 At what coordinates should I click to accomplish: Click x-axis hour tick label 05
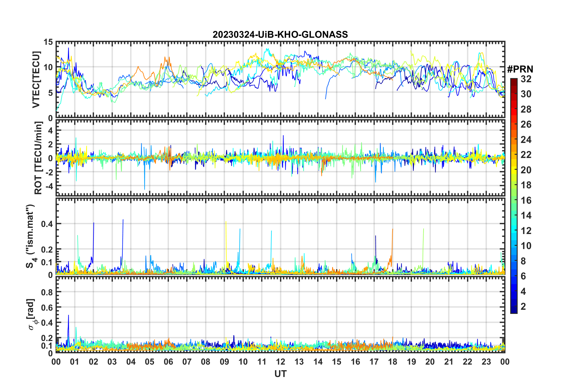point(150,362)
